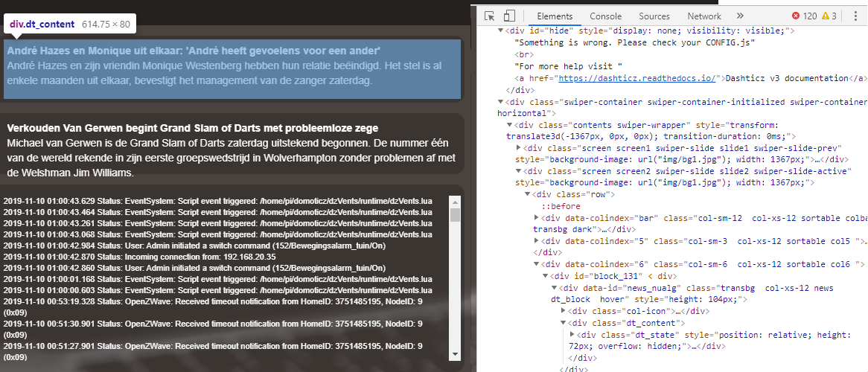Open the Network tab

(704, 16)
